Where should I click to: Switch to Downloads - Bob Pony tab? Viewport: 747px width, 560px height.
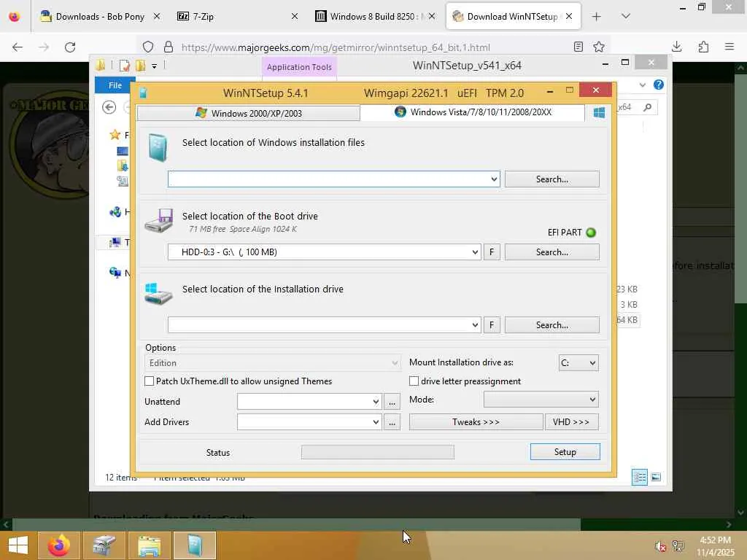[99, 16]
